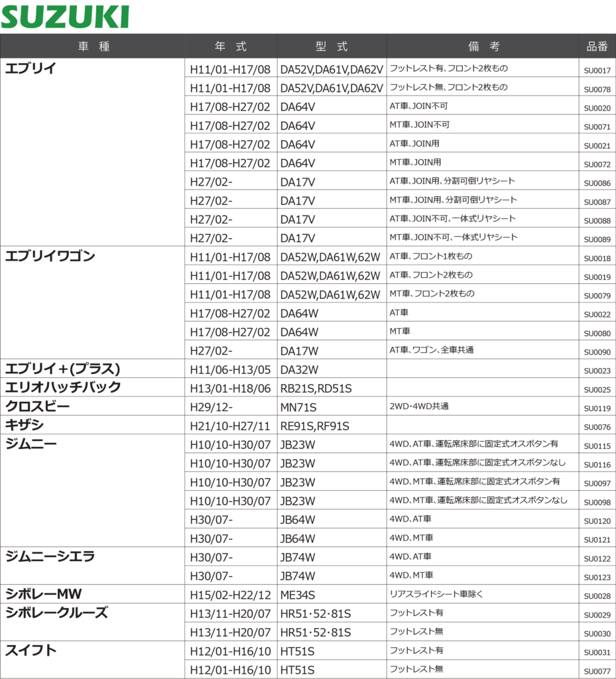Select the RE91S,RF91S model code cell
Image resolution: width=616 pixels, height=679 pixels.
point(314,426)
